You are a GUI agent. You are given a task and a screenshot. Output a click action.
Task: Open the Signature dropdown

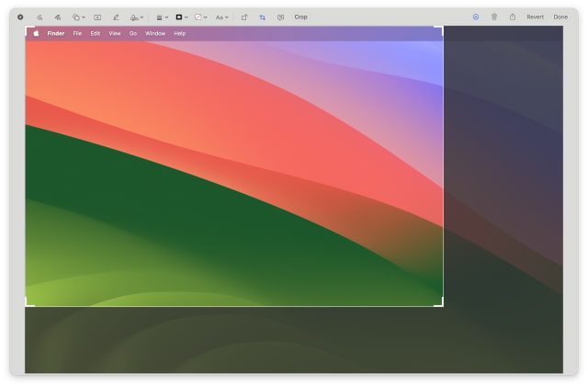(x=137, y=17)
